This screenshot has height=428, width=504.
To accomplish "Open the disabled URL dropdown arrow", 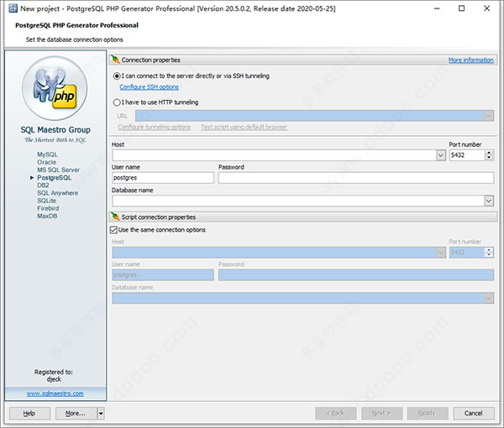I will click(489, 116).
